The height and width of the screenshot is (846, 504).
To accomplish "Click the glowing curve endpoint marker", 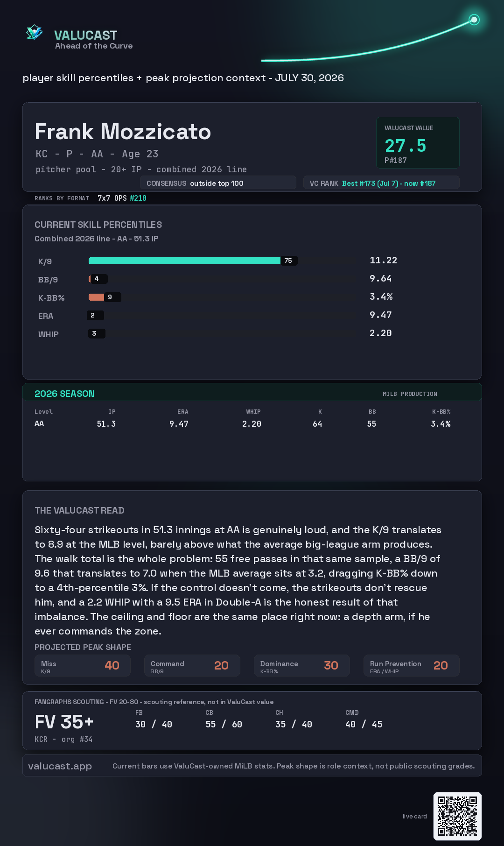I will (x=474, y=20).
